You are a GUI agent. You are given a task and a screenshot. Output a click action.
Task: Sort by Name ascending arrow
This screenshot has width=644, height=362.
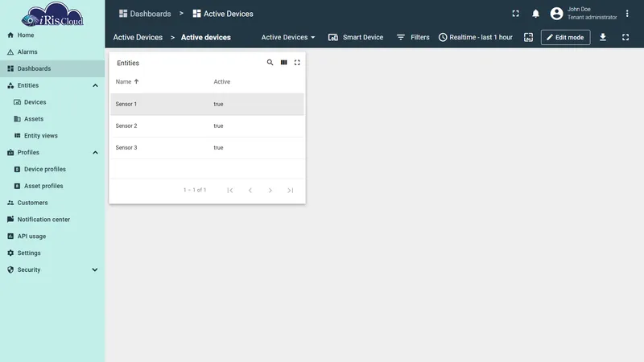click(136, 81)
